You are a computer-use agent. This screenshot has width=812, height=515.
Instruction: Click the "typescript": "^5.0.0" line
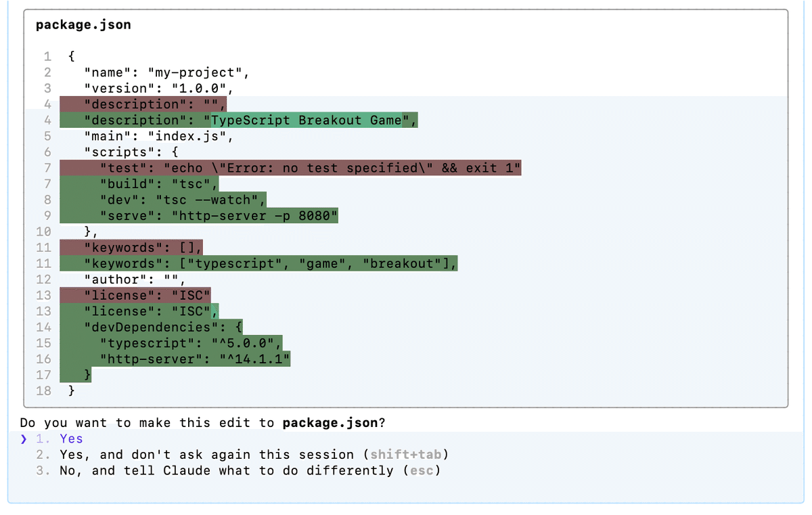190,343
